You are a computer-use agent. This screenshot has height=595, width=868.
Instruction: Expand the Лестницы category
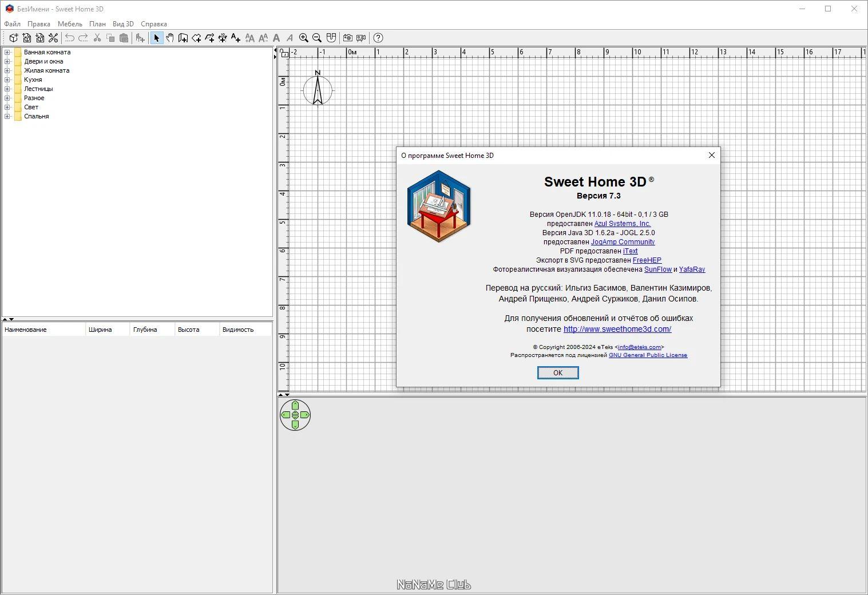7,89
